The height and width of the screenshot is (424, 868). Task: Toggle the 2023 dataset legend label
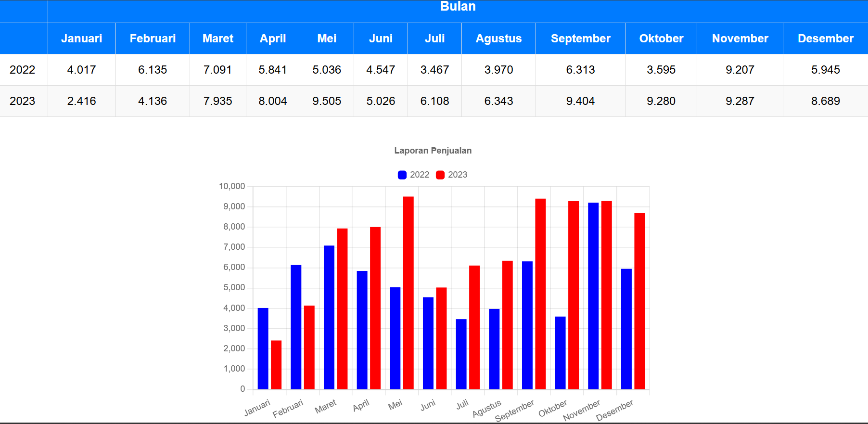[457, 175]
